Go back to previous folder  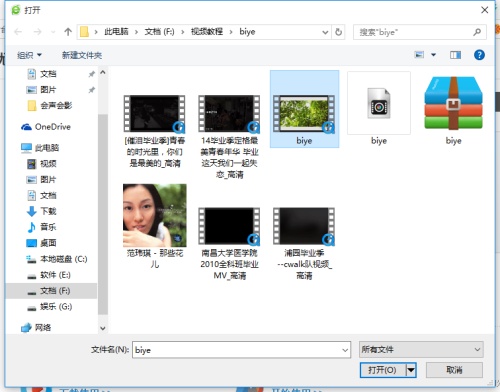pyautogui.click(x=18, y=32)
